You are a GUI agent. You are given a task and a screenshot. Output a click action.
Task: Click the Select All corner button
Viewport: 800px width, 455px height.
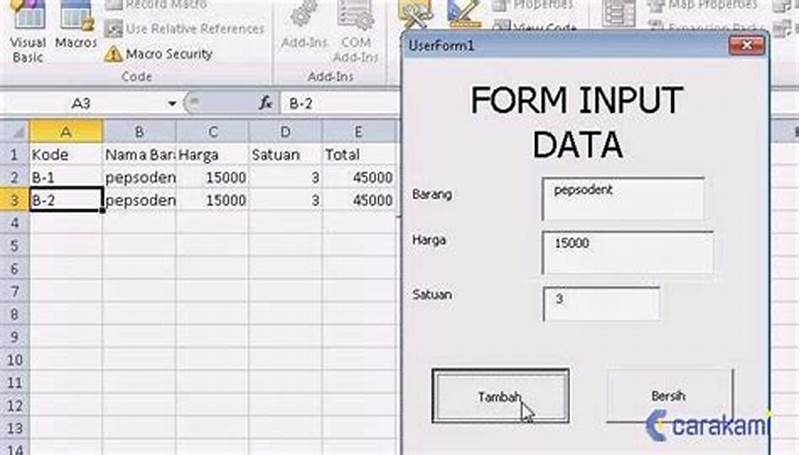click(x=15, y=132)
